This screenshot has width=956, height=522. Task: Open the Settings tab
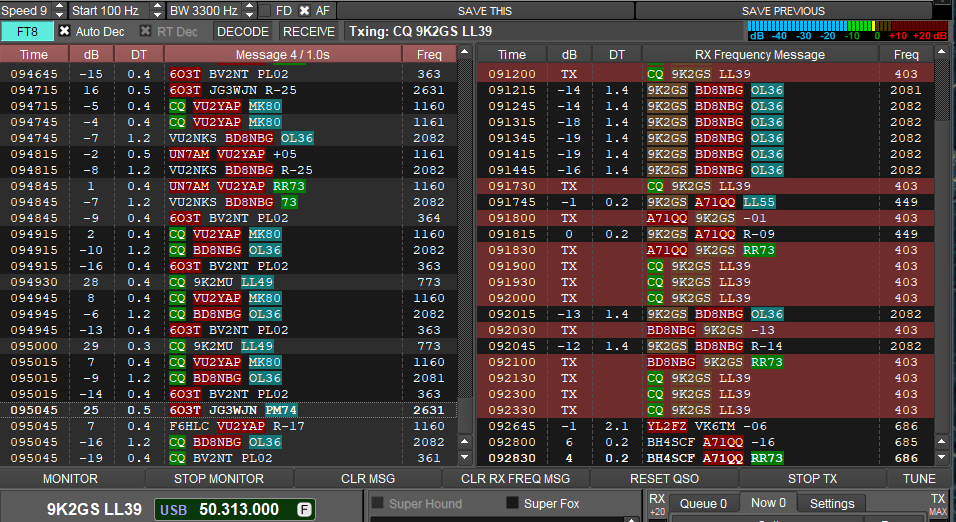click(x=832, y=504)
